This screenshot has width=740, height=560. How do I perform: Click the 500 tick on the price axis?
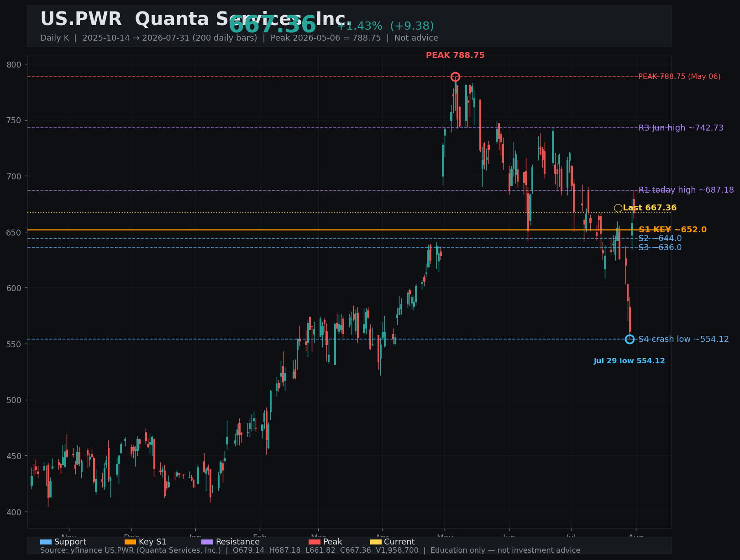coord(14,400)
